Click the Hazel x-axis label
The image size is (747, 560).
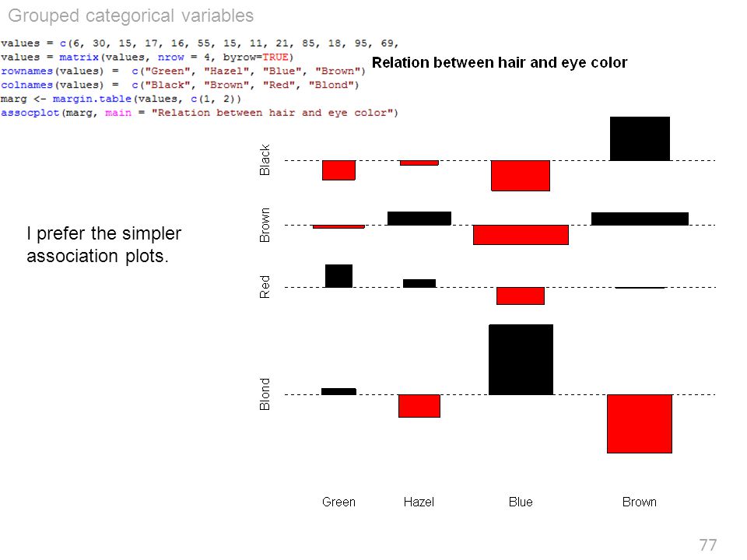pyautogui.click(x=419, y=502)
